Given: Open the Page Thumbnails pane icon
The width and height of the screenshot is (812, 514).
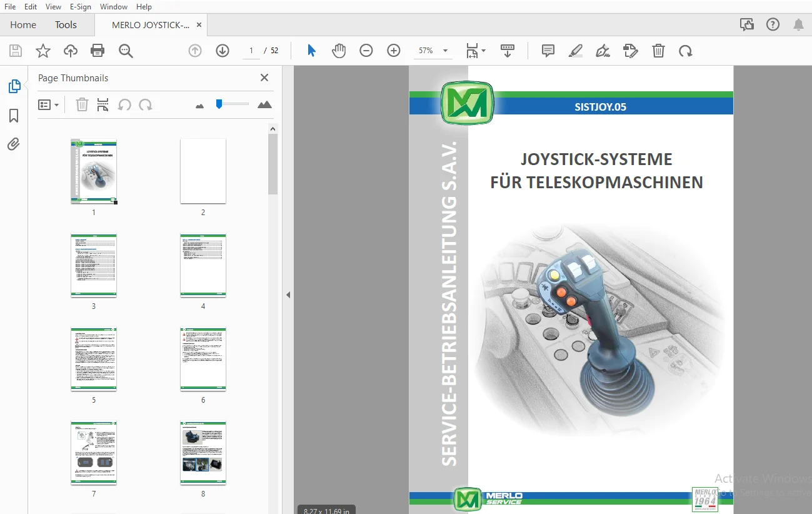Looking at the screenshot, I should click(x=14, y=87).
